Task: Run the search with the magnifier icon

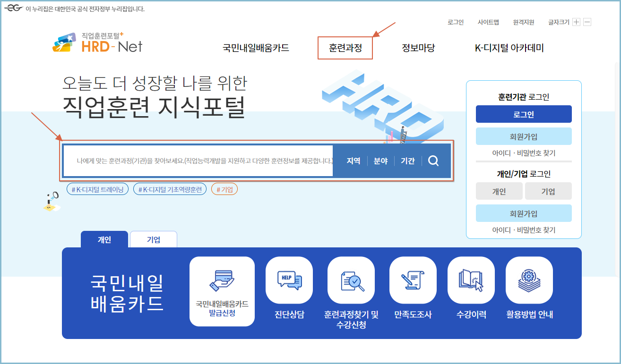Action: coord(432,161)
